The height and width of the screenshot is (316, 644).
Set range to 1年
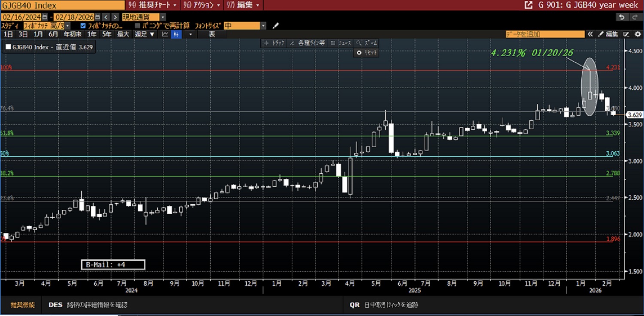coord(92,34)
